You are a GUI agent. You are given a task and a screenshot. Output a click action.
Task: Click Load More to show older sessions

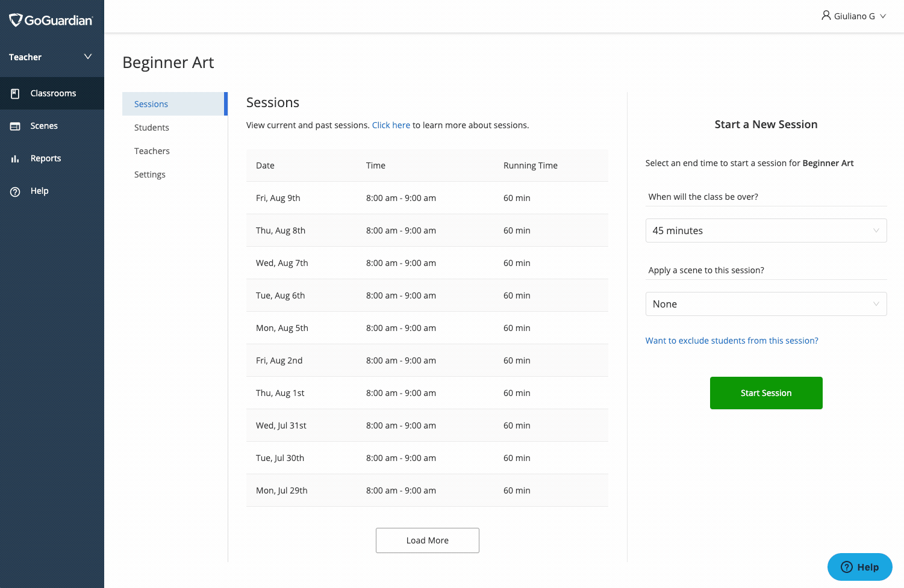[x=427, y=540]
